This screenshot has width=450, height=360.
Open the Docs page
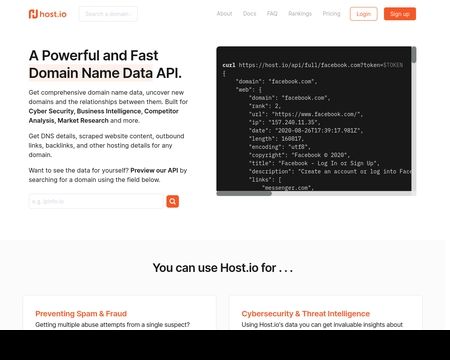click(249, 14)
